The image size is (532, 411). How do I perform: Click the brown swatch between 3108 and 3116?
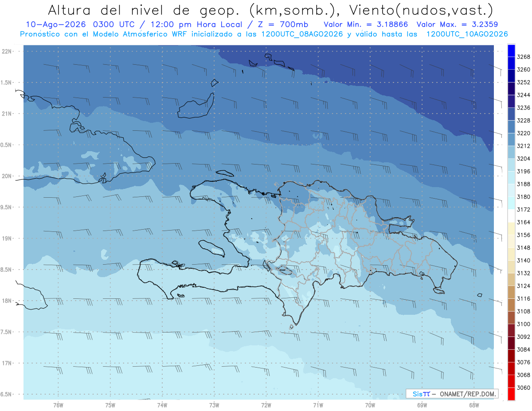[511, 305]
